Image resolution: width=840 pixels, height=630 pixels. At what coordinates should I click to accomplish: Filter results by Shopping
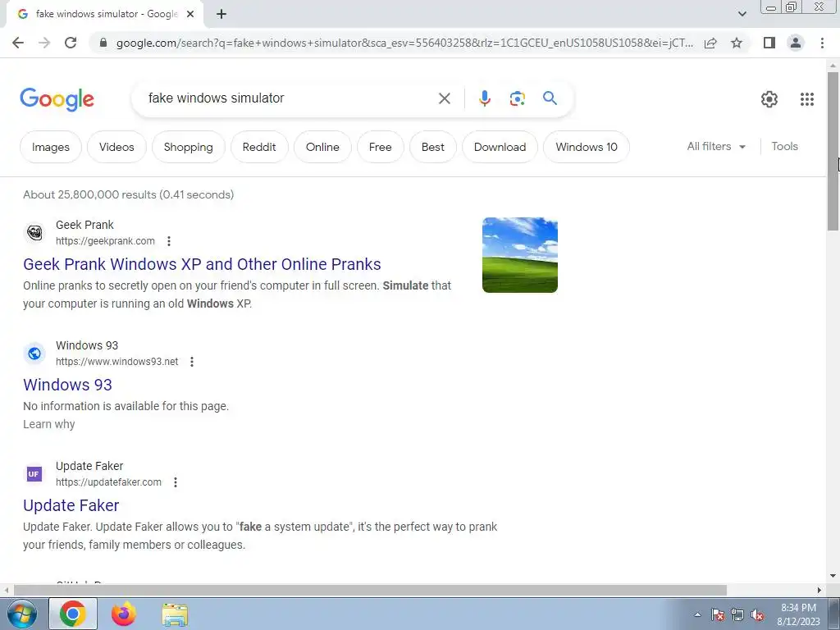click(x=188, y=147)
